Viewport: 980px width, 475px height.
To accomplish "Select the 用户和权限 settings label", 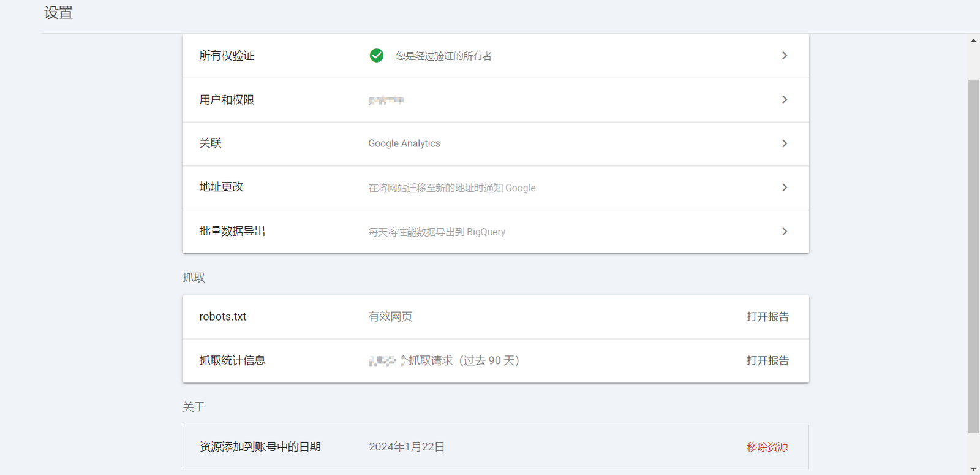I will [x=227, y=100].
